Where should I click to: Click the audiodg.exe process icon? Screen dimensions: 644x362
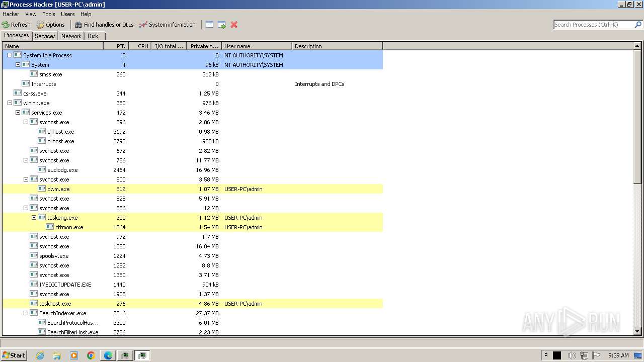(42, 170)
